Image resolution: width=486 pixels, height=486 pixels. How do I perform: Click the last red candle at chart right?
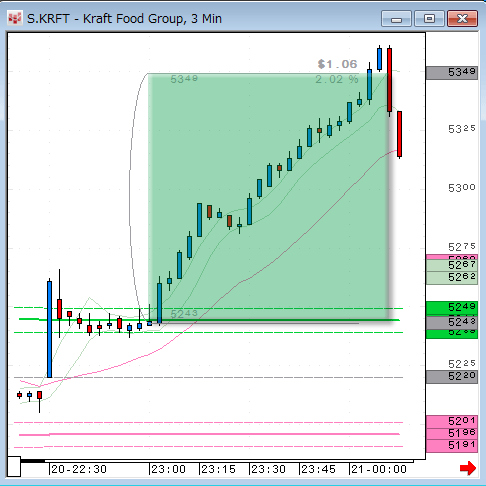tap(399, 134)
